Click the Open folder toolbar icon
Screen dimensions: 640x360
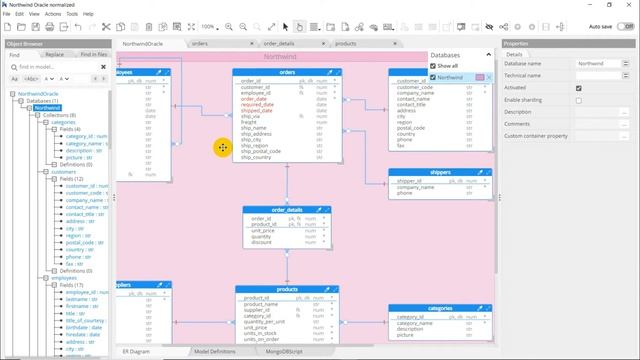pos(21,27)
